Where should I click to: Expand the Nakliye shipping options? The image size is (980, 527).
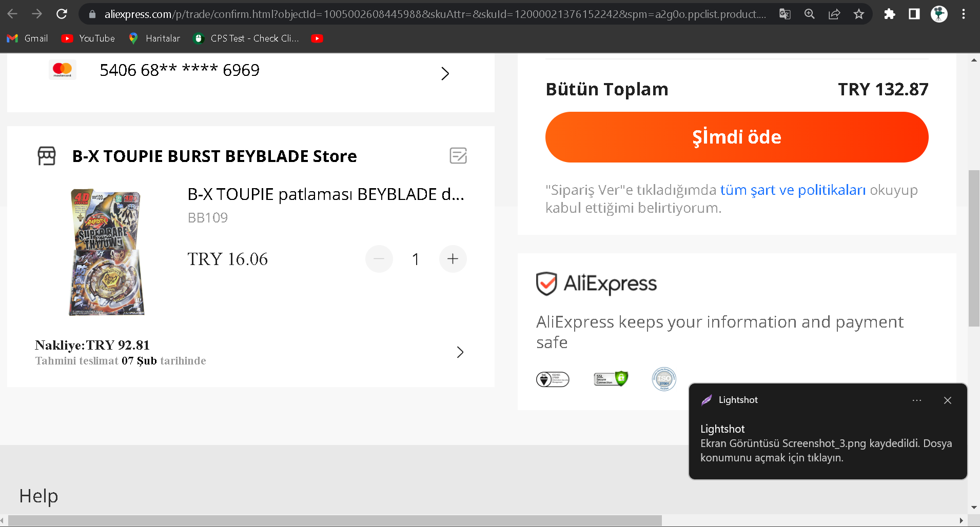[x=460, y=352]
